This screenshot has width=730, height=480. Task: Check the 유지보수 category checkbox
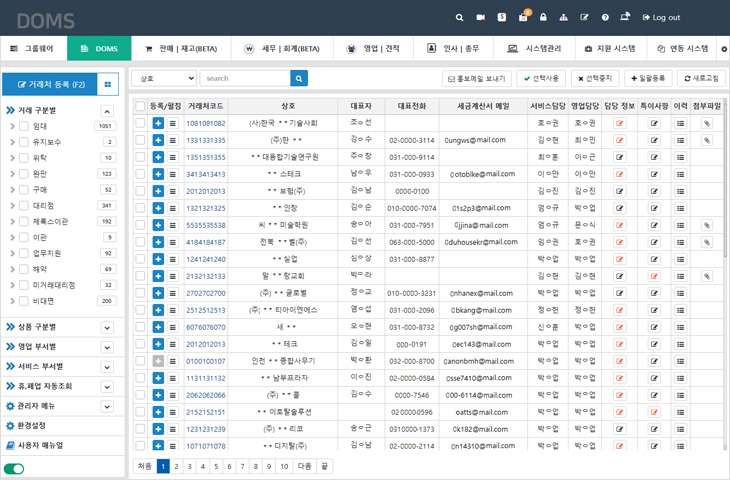[24, 142]
